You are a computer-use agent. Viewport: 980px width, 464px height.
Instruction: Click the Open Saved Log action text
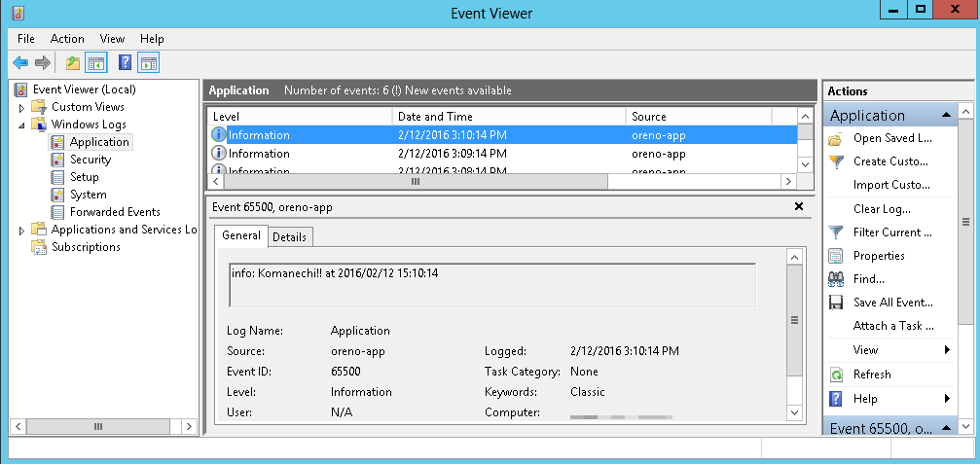pyautogui.click(x=892, y=139)
